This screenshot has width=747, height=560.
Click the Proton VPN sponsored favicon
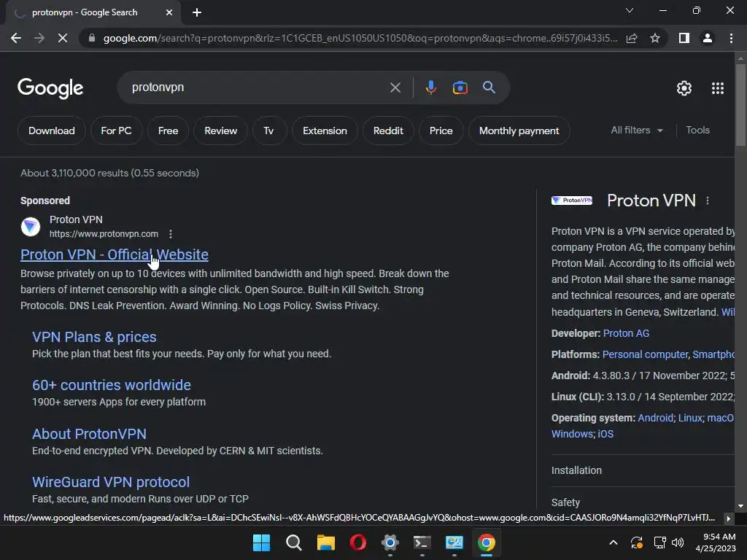31,227
